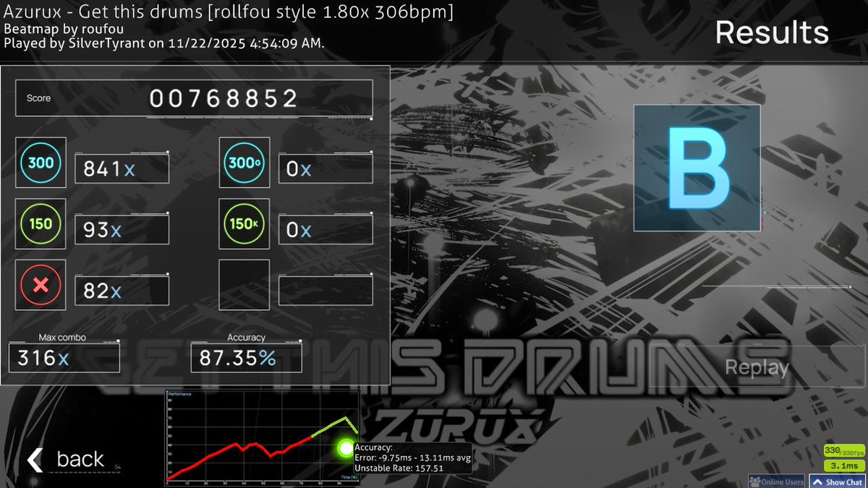Click the 300G geki icon
This screenshot has width=868, height=488.
tap(244, 163)
